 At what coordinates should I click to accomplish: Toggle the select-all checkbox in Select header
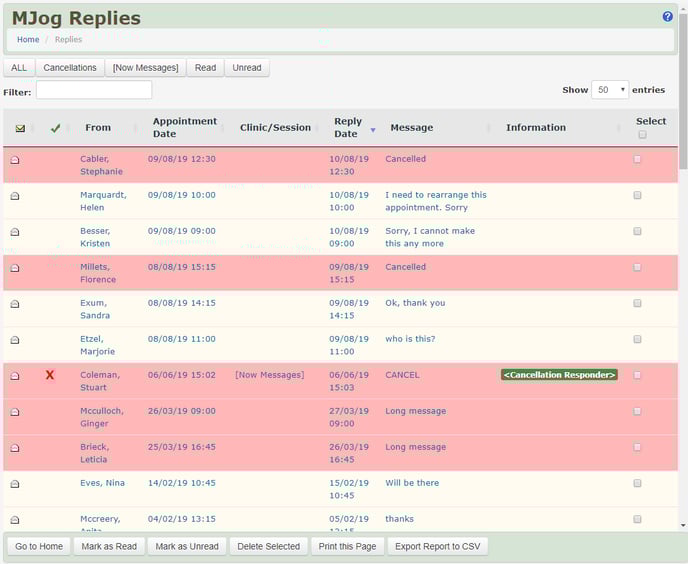[642, 135]
